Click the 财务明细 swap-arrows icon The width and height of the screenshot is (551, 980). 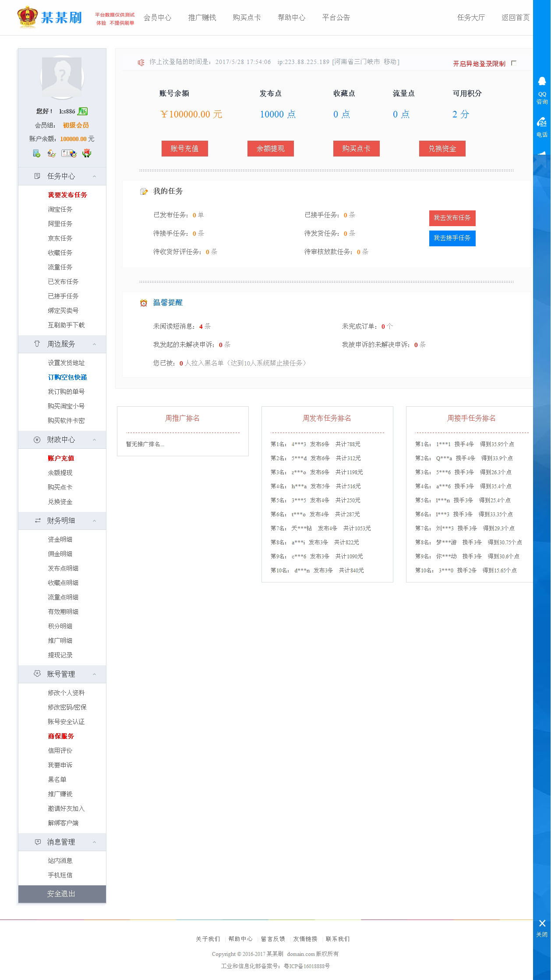(x=38, y=521)
